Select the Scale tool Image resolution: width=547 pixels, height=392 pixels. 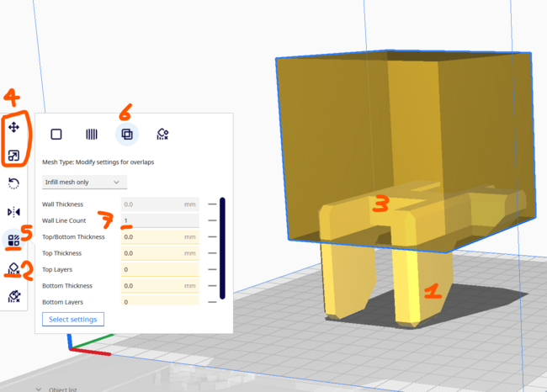14,156
